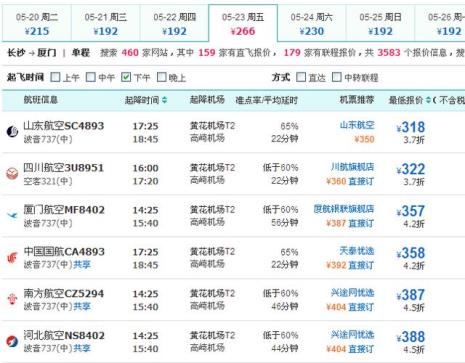Click the ¥318 lowest price
The image size is (465, 363).
pyautogui.click(x=411, y=127)
